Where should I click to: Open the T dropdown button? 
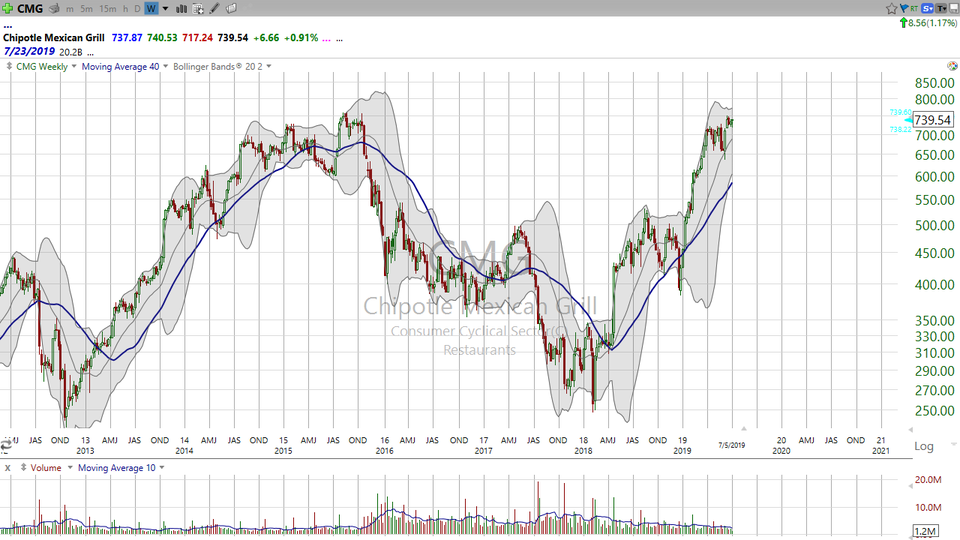(942, 9)
